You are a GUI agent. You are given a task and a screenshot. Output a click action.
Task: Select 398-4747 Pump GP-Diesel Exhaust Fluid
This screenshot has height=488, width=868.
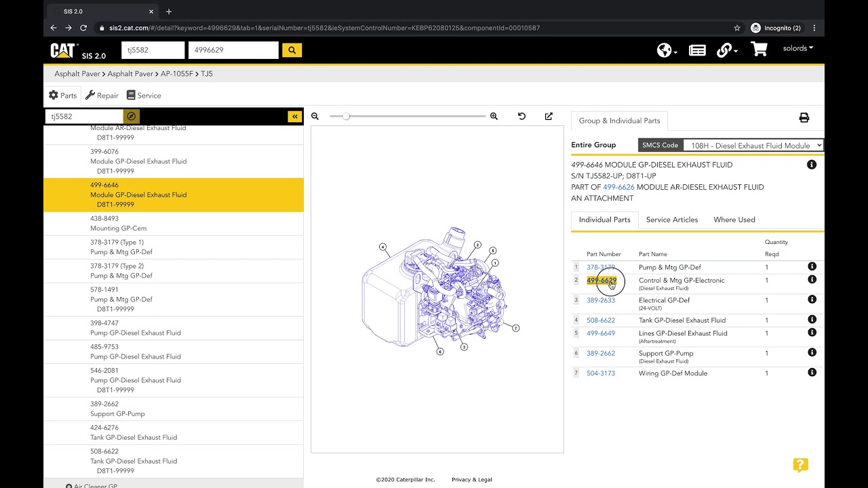(174, 328)
